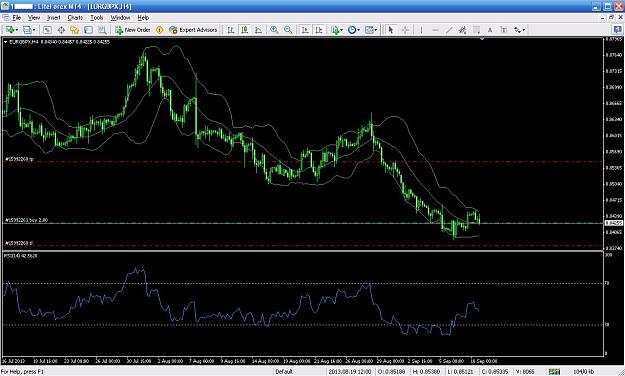Click the #5592260 tp take-profit label
625x376 pixels.
coord(19,159)
